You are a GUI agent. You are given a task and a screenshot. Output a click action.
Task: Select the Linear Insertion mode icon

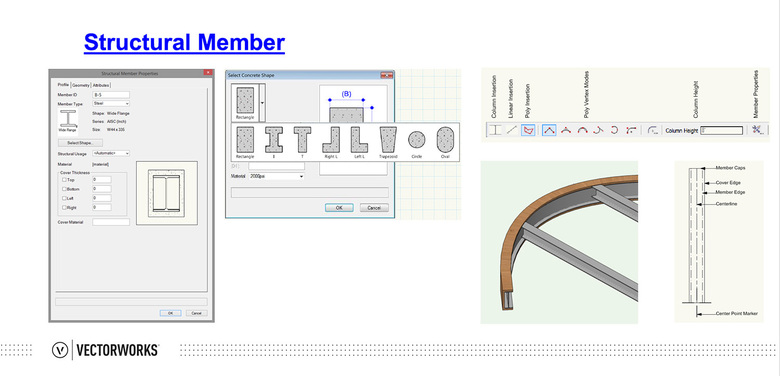click(511, 130)
